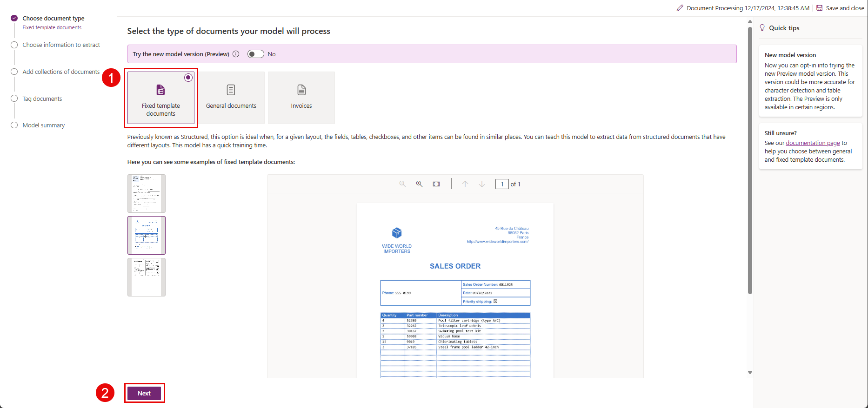The image size is (868, 408).
Task: Go to Add collections of documents step
Action: [61, 72]
